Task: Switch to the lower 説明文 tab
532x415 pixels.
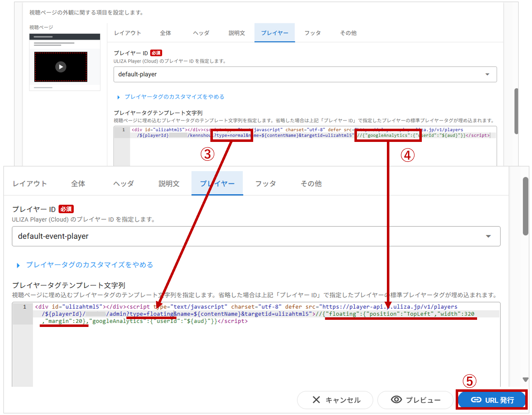Action: click(169, 184)
